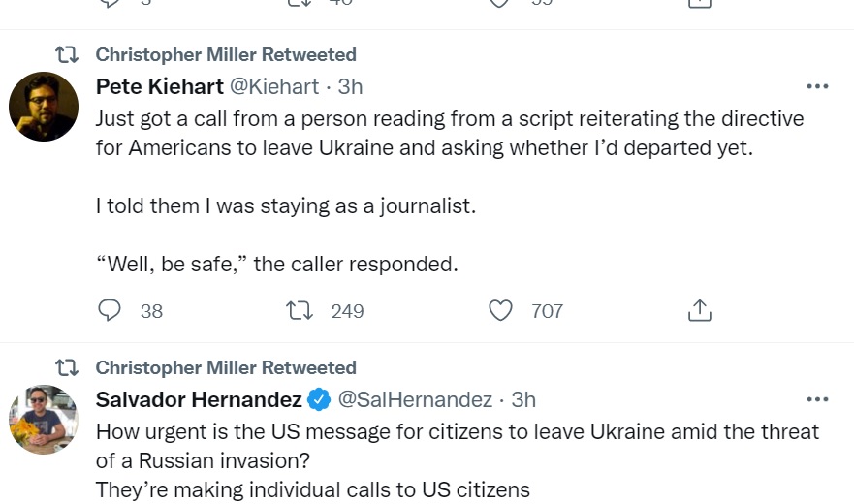This screenshot has width=854, height=504.
Task: Click the retweet icon above Pete Kiehart's tweet
Action: (67, 54)
